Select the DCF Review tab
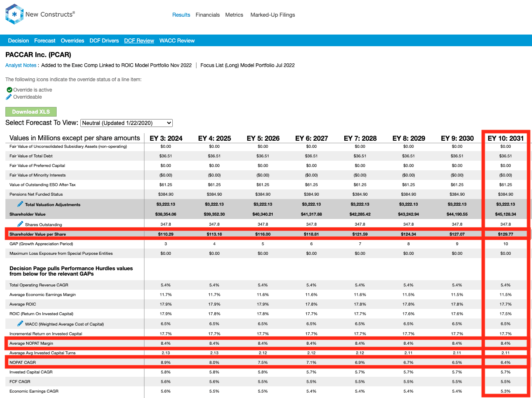The height and width of the screenshot is (398, 532). point(139,40)
